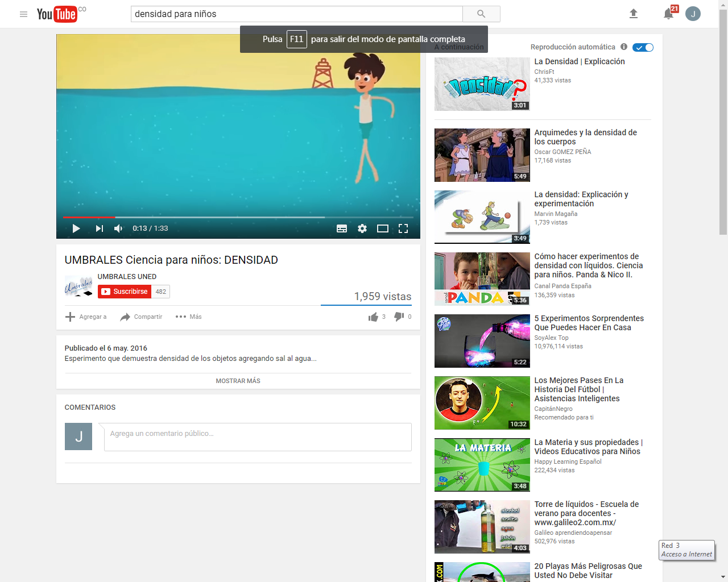Toggle subtitles in the player

point(342,228)
